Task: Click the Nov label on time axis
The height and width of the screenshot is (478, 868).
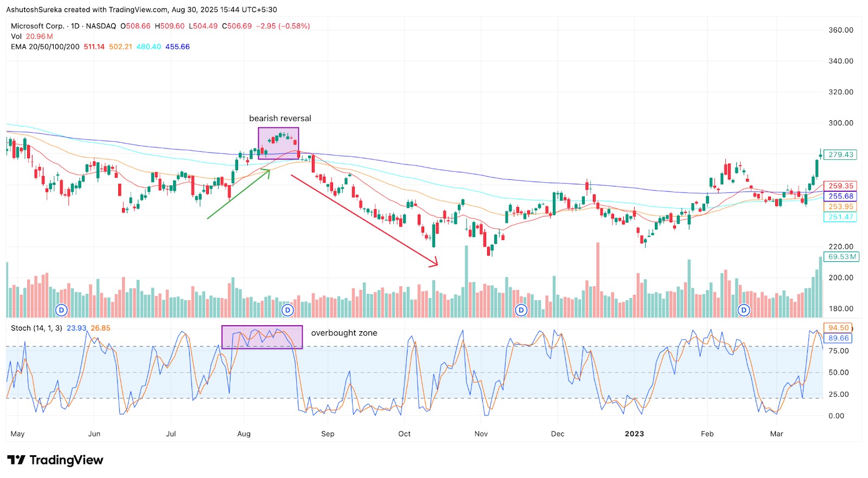Action: tap(481, 434)
